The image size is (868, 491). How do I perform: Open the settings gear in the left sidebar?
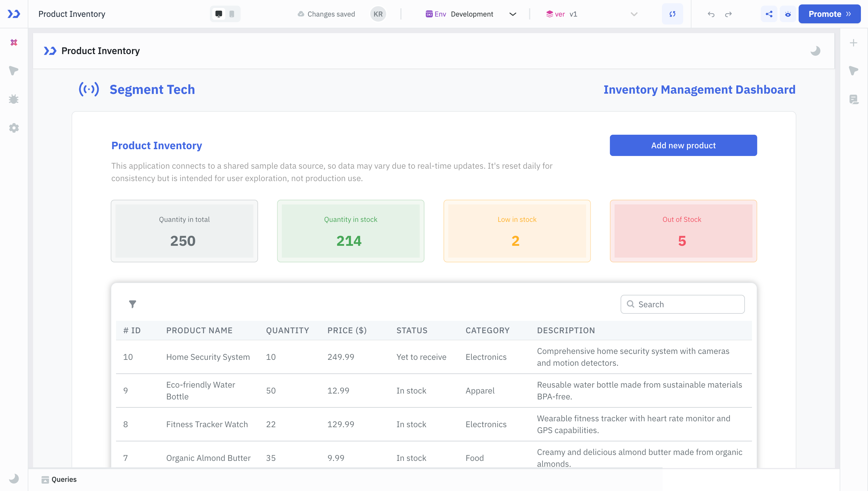14,128
